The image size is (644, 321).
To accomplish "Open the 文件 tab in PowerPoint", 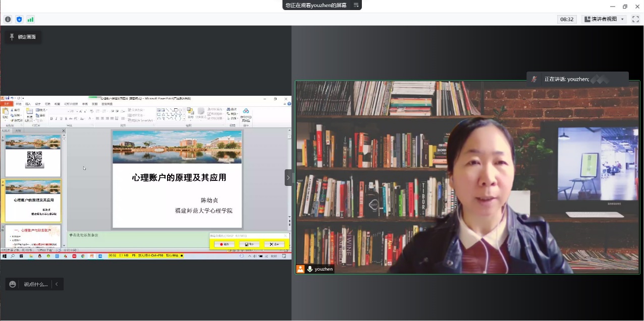I will (x=7, y=104).
